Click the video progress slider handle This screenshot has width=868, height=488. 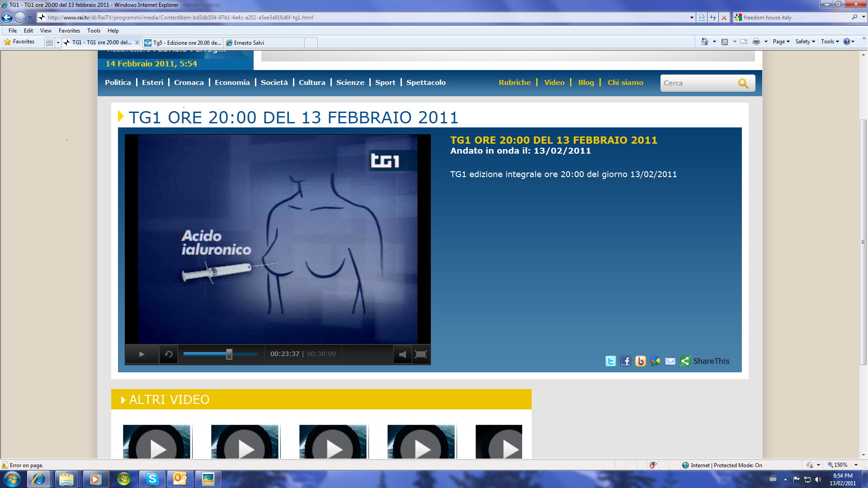click(x=229, y=354)
